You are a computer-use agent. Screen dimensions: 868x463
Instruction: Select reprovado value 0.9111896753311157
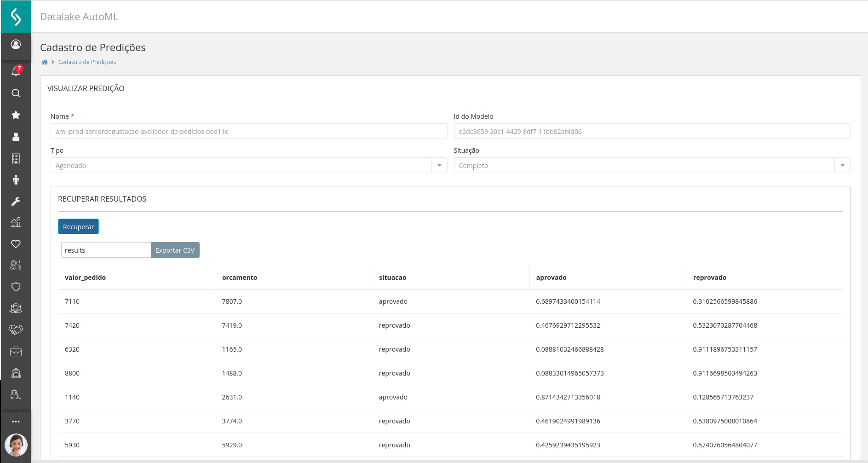(x=725, y=349)
